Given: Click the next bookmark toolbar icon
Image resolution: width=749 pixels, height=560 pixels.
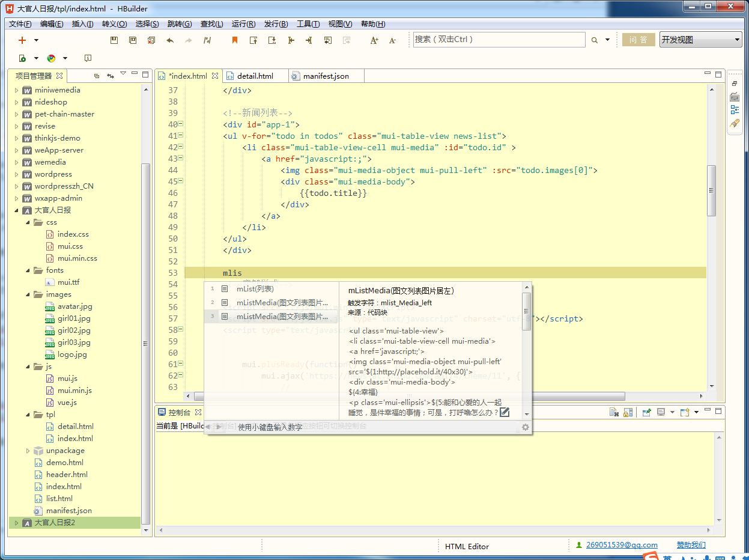Looking at the screenshot, I should click(x=271, y=40).
